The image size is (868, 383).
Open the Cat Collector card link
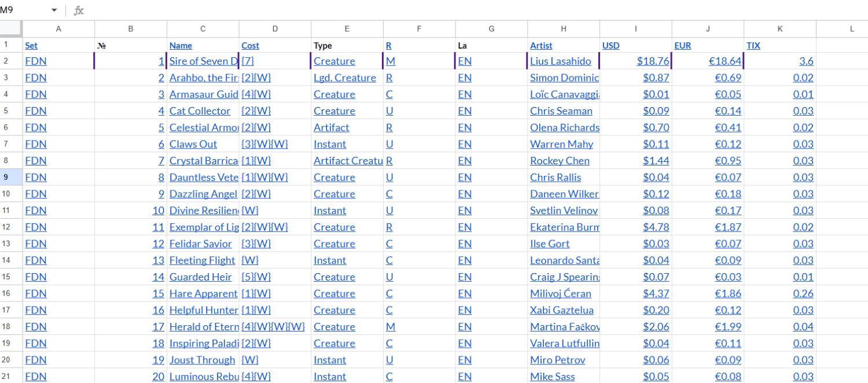tap(200, 111)
